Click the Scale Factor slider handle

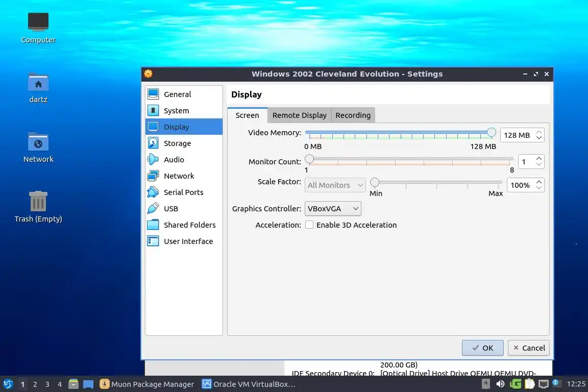tap(374, 182)
